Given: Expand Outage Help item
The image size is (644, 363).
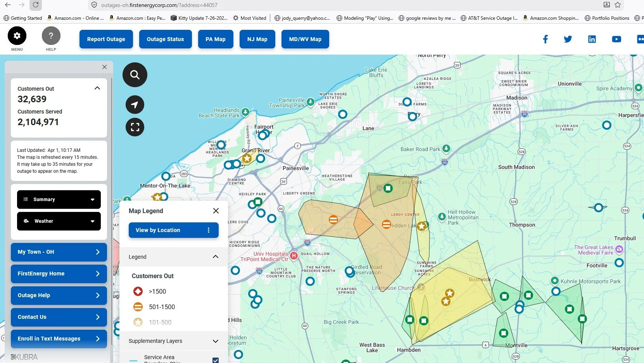Looking at the screenshot, I should [59, 295].
